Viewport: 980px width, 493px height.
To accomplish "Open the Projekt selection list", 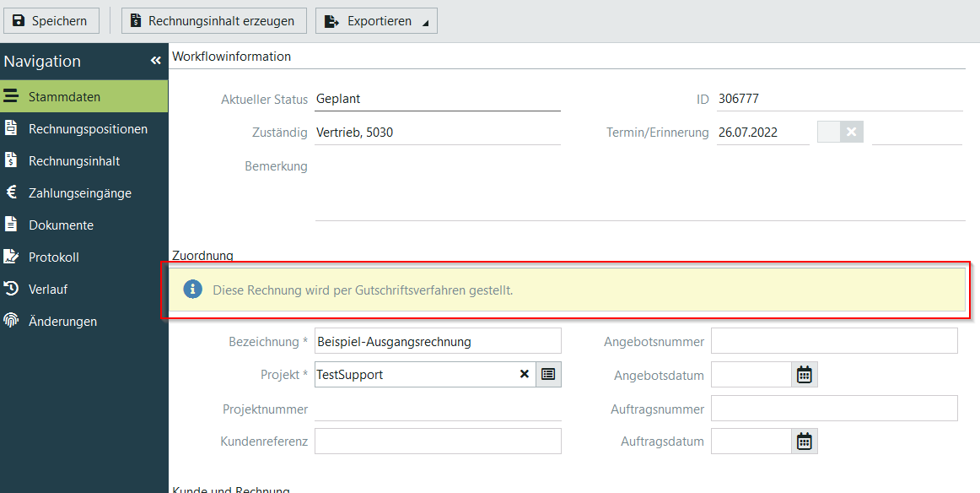I will coord(548,374).
